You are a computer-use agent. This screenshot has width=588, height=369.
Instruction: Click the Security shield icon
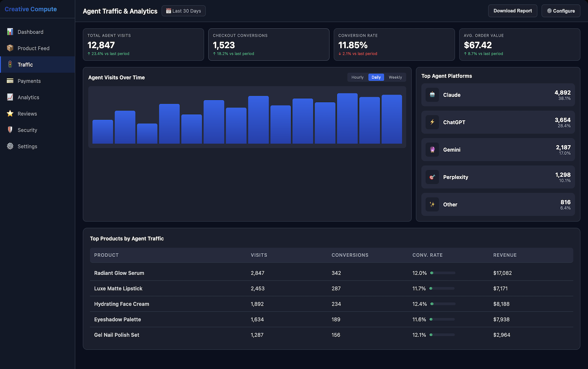[10, 130]
